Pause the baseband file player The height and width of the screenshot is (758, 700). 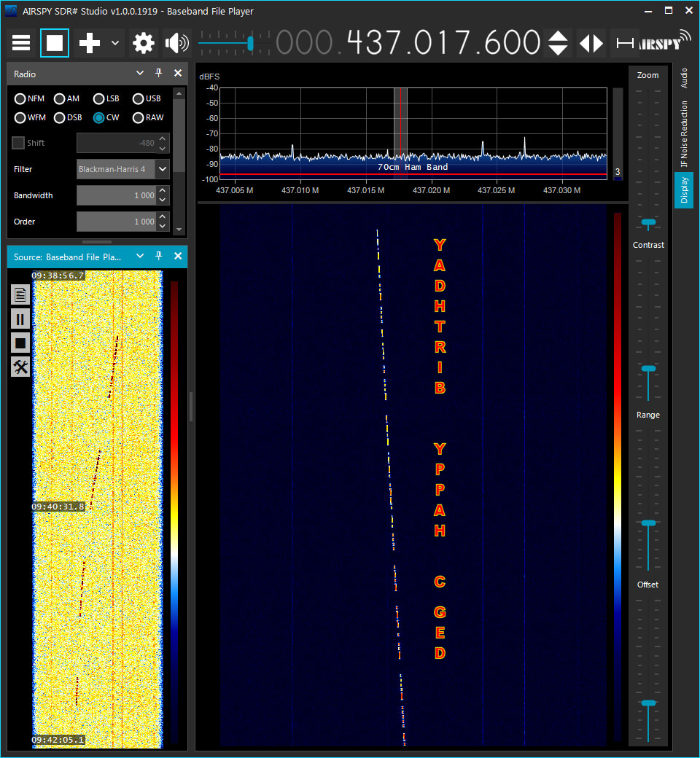click(20, 319)
